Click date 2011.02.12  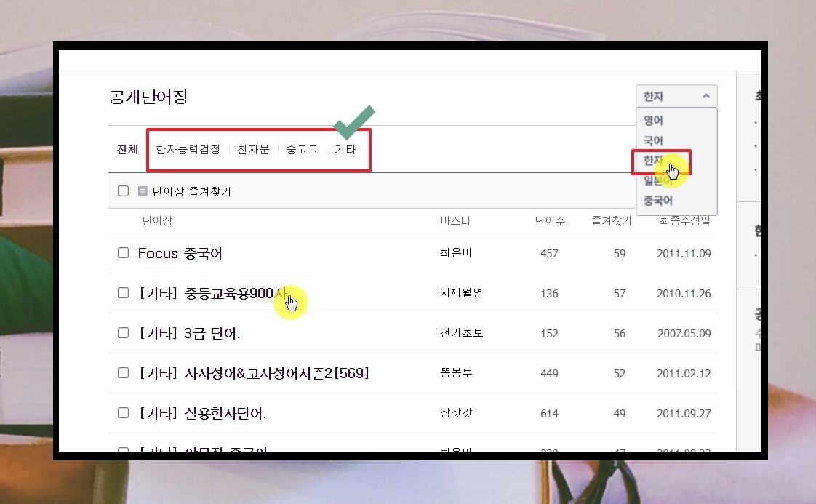coord(684,374)
